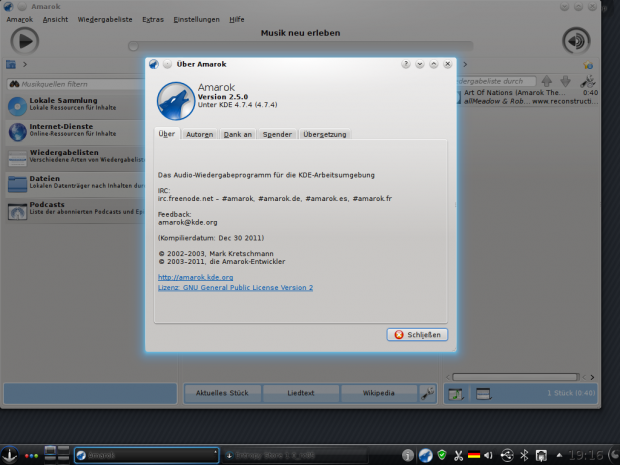Open Wiedergabelisten in the sources list
620x465 pixels.
(x=76, y=158)
